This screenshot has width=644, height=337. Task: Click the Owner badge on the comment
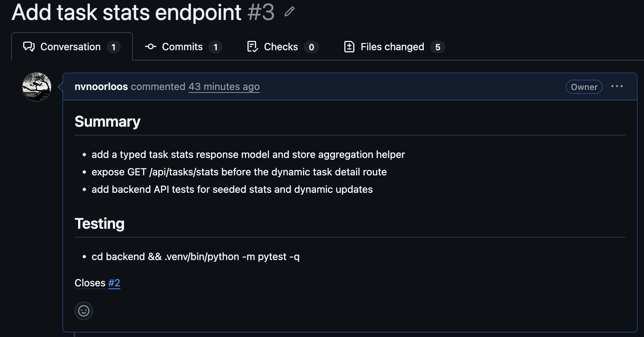click(x=584, y=87)
